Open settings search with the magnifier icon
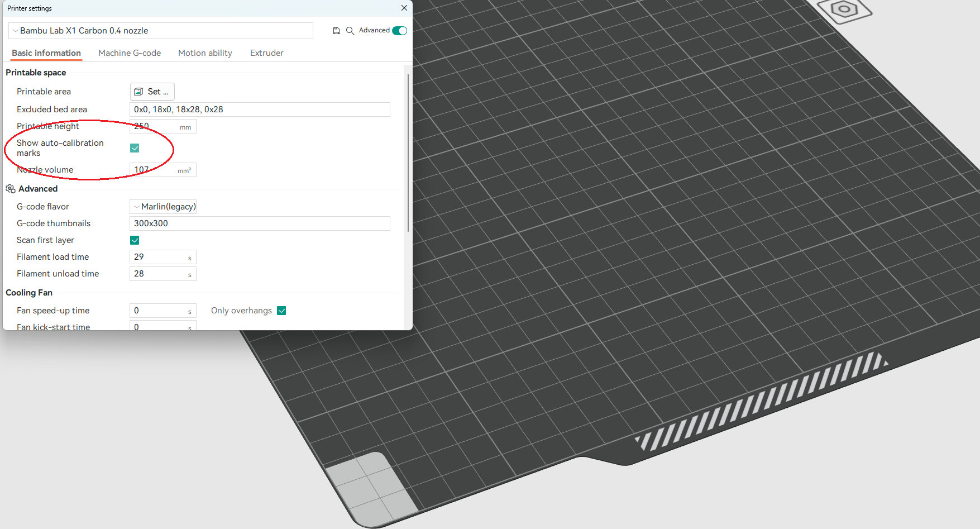Screen dimensions: 980x529 click(350, 31)
